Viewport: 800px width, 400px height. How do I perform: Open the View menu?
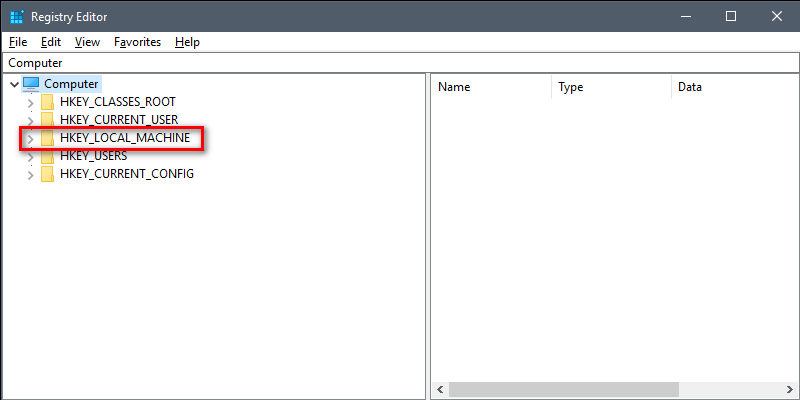point(87,42)
